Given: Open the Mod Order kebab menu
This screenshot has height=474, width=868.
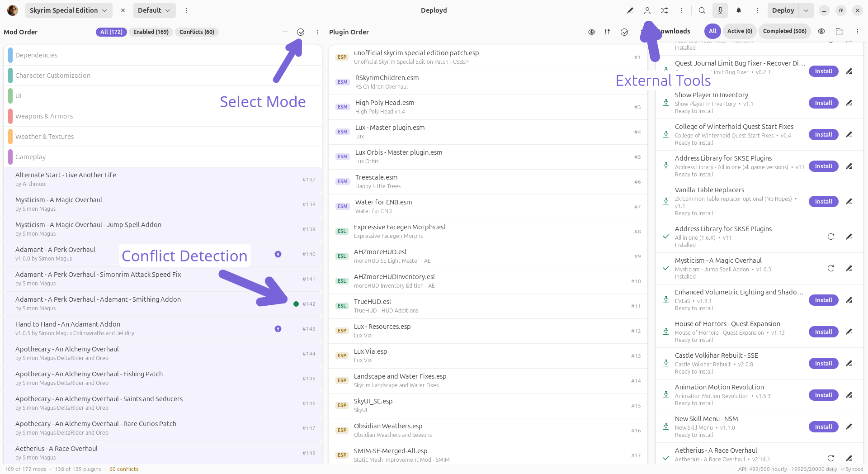Looking at the screenshot, I should (318, 32).
